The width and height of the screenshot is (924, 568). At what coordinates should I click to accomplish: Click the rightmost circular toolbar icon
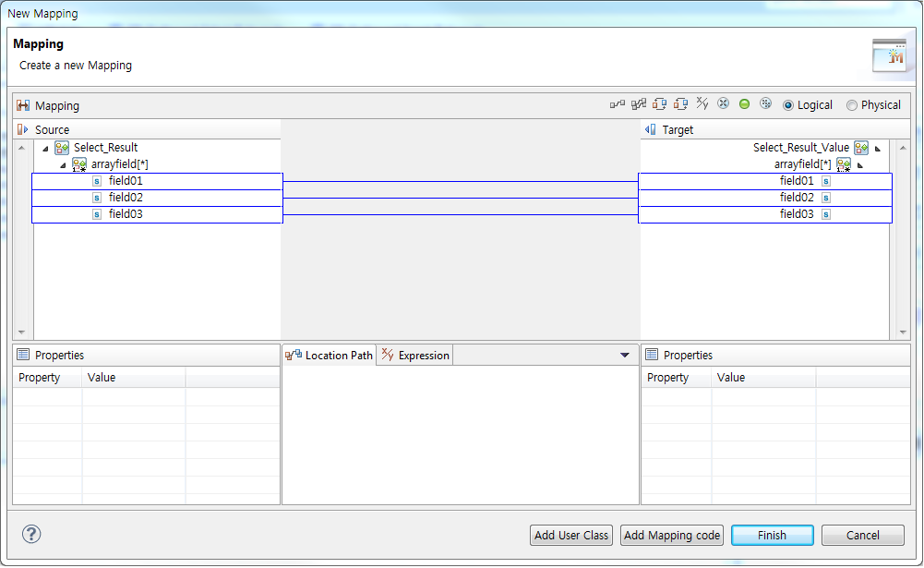pos(764,103)
